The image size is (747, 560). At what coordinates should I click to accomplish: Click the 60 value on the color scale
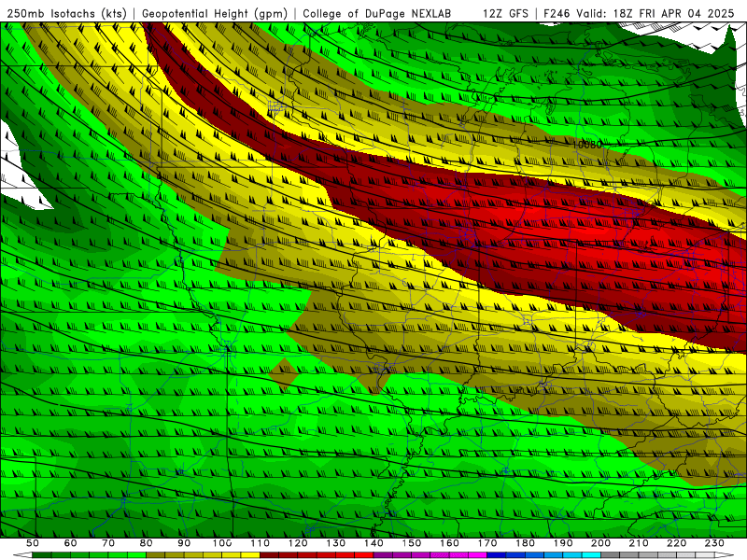(x=70, y=543)
